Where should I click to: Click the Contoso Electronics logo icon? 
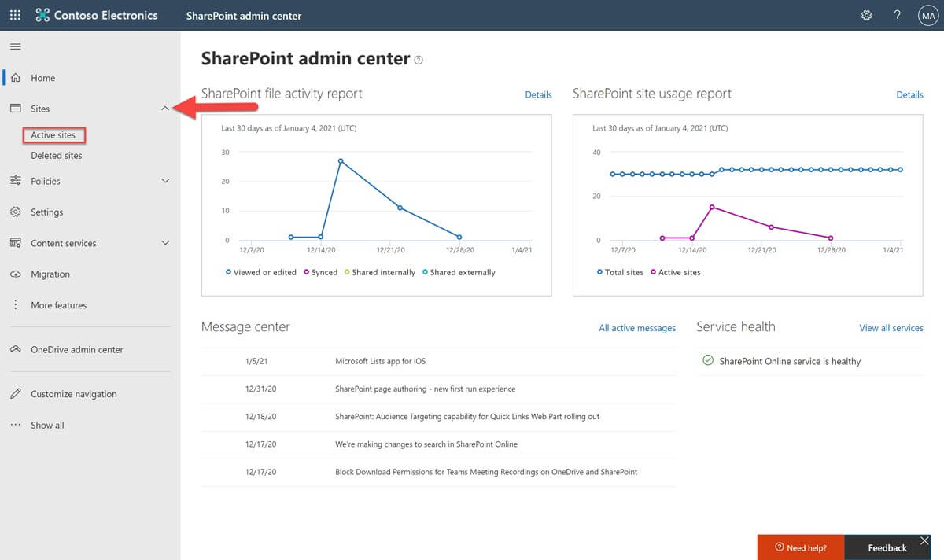coord(42,15)
